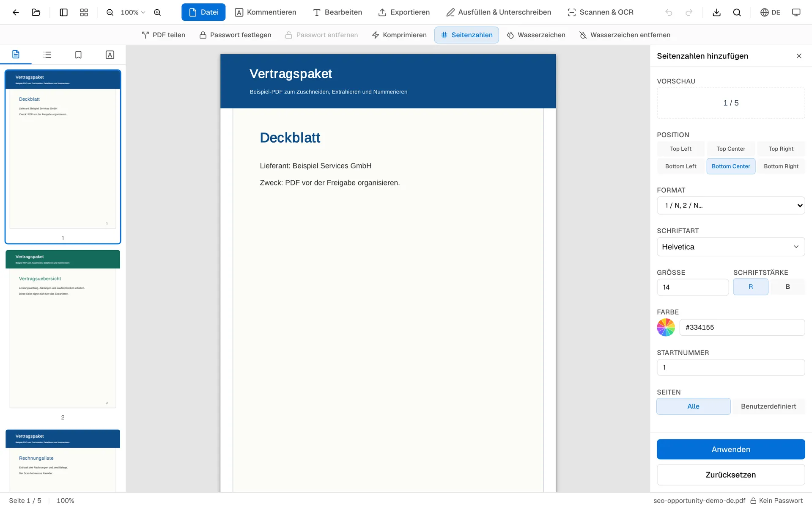
Task: Select the Seitenzahlen tool
Action: tap(466, 35)
